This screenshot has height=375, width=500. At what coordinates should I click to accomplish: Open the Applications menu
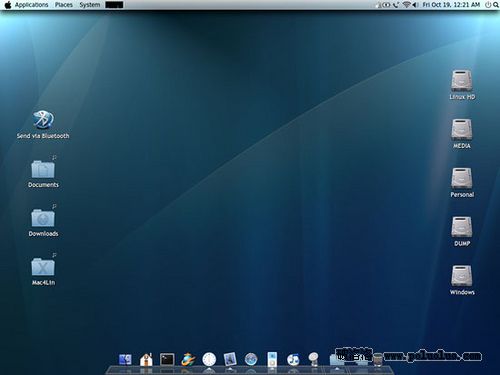tap(31, 5)
